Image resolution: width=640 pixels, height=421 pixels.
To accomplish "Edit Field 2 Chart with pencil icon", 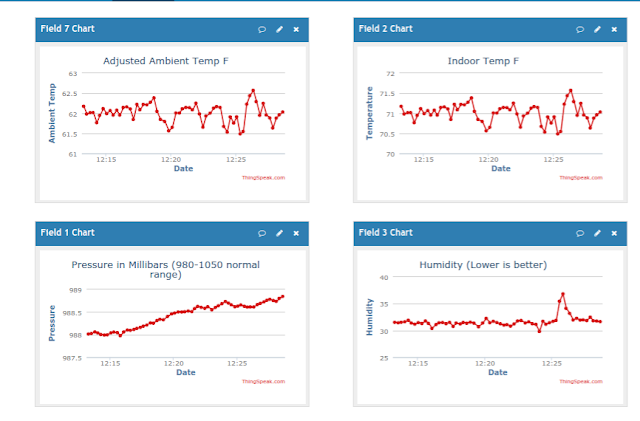I will coord(597,29).
